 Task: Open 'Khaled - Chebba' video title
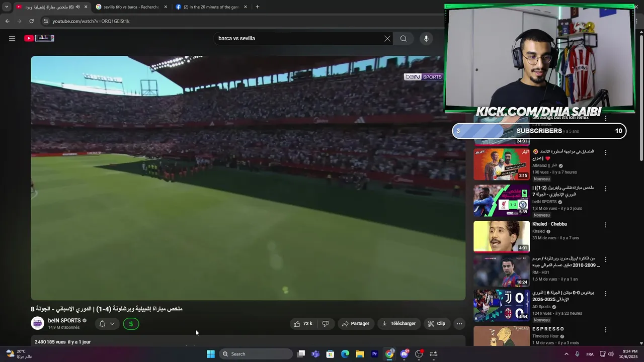click(549, 224)
